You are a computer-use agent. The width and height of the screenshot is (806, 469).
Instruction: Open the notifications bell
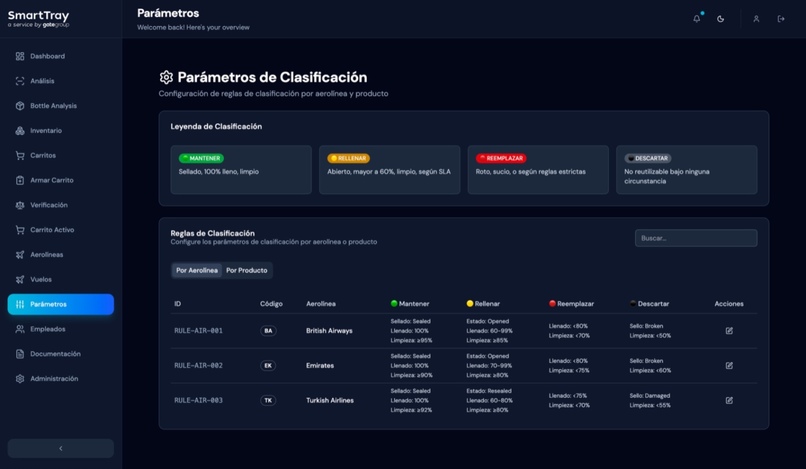(x=697, y=19)
